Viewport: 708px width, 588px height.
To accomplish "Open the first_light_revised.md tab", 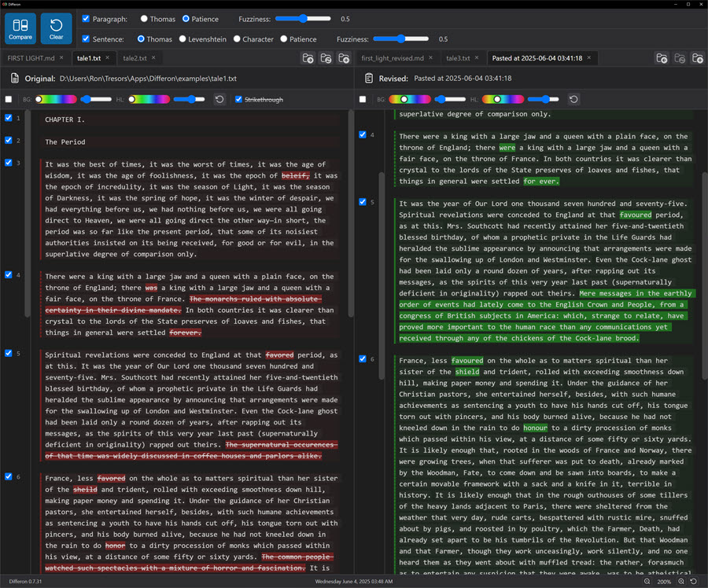I will tap(392, 58).
